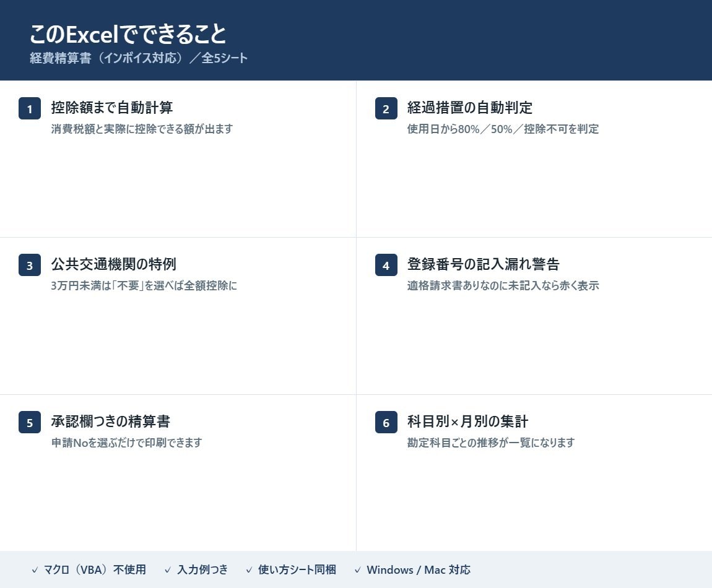Click heading 控除額まで自動計算
Screen dimensions: 712x588
[111, 108]
